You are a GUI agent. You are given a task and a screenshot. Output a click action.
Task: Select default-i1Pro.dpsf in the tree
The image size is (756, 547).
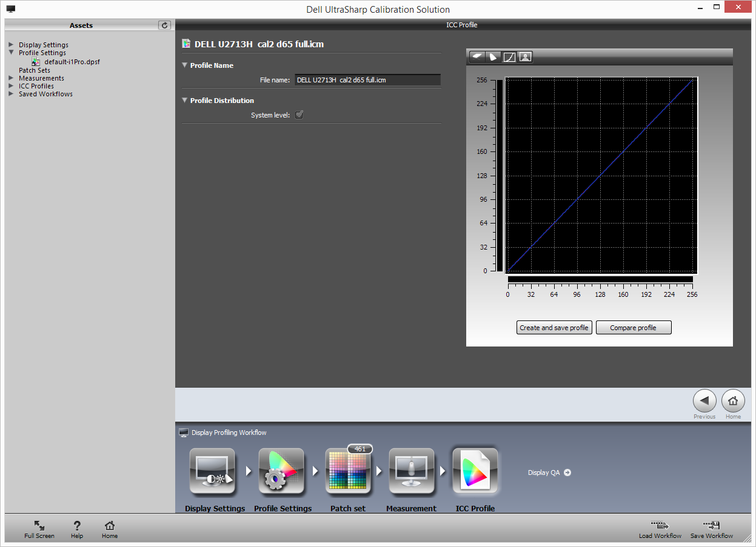click(72, 62)
